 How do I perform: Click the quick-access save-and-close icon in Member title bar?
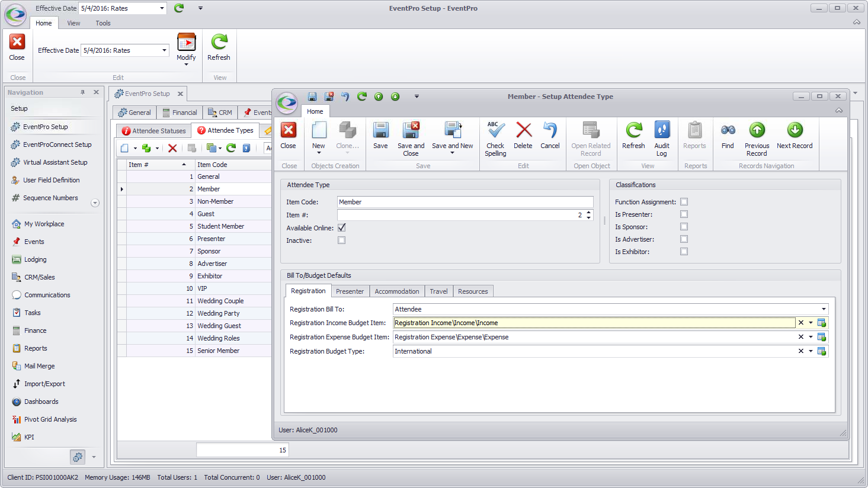point(329,97)
